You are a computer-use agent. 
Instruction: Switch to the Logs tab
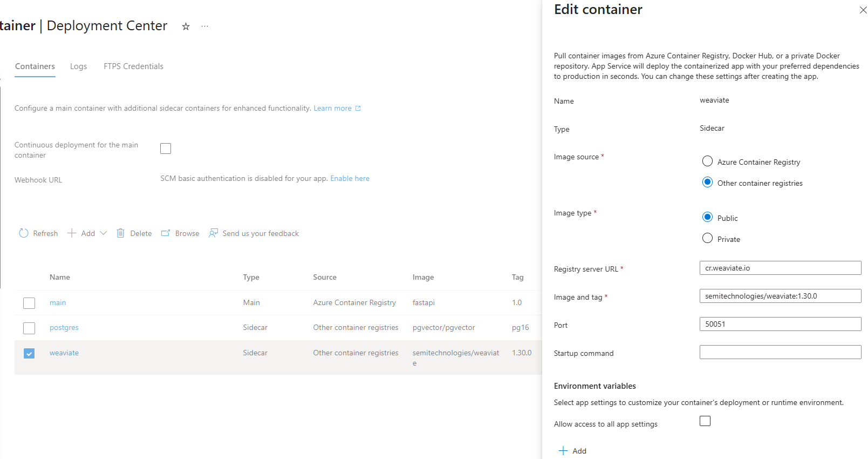click(x=78, y=66)
